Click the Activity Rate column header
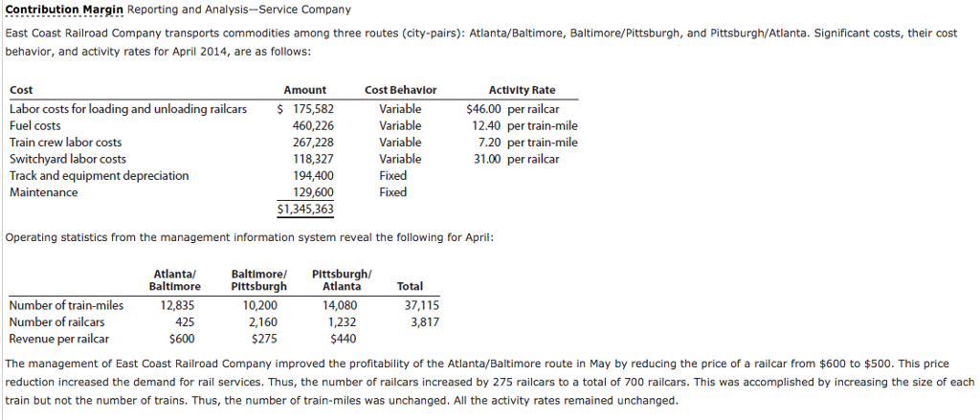The width and height of the screenshot is (980, 420). pyautogui.click(x=521, y=90)
